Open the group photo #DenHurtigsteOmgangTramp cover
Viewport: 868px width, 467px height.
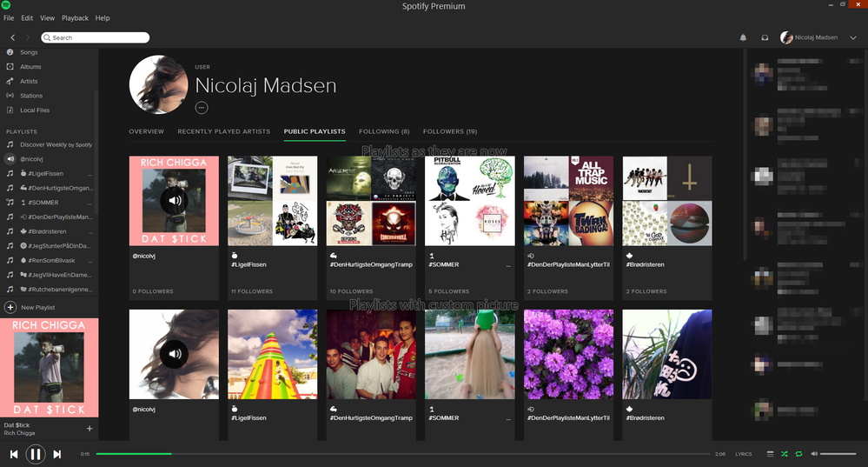371,354
